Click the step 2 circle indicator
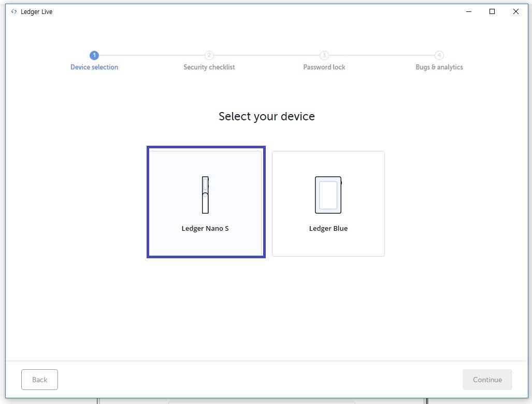This screenshot has height=404, width=532. point(209,55)
